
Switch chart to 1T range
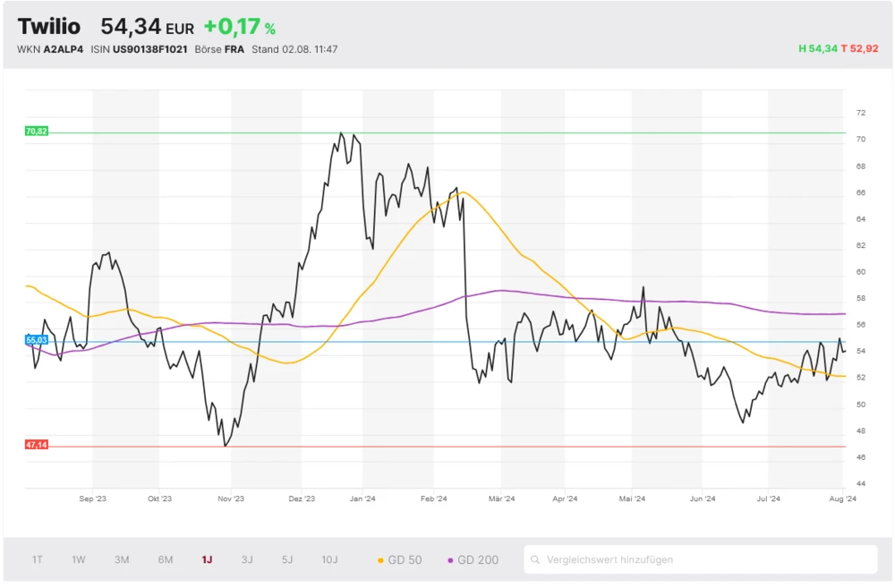(x=38, y=560)
